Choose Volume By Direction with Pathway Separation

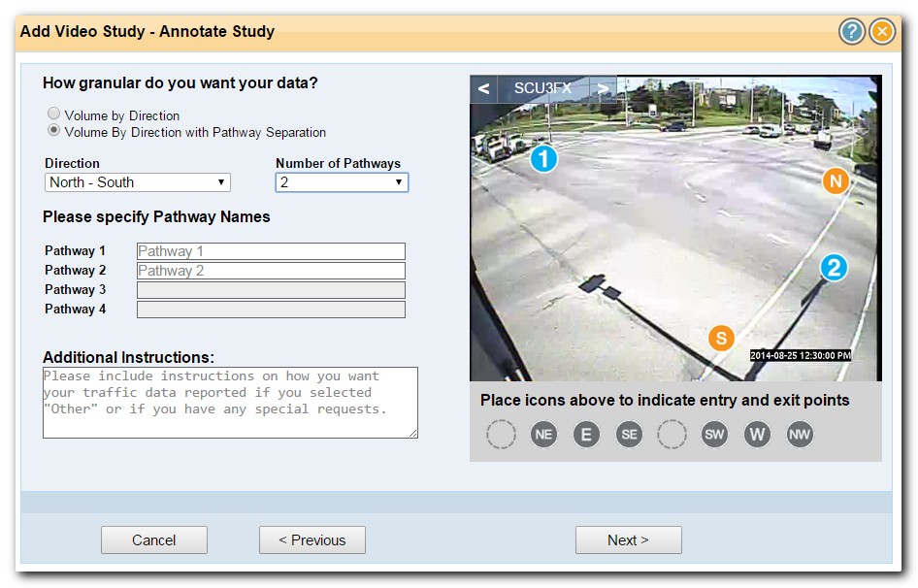point(54,131)
